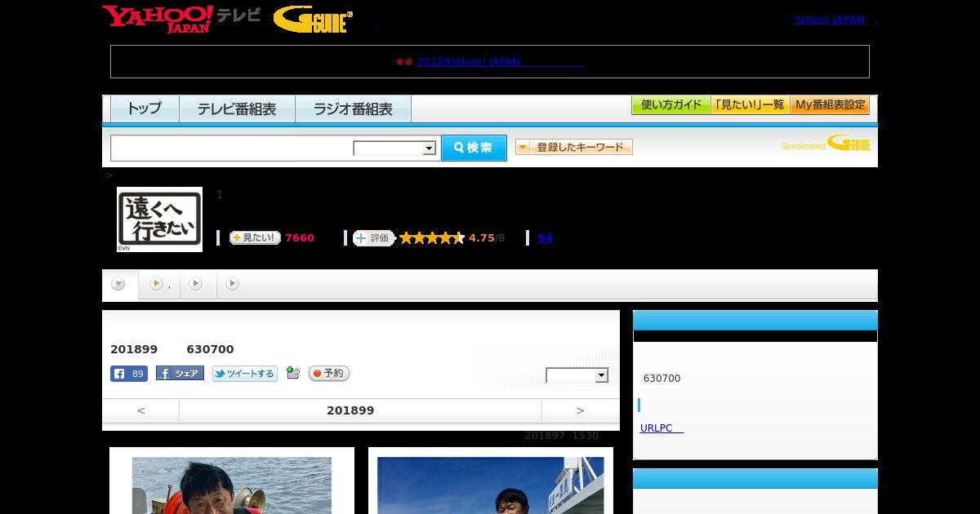The height and width of the screenshot is (514, 980).
Task: Open the 使い方ガイド green button
Action: click(670, 105)
